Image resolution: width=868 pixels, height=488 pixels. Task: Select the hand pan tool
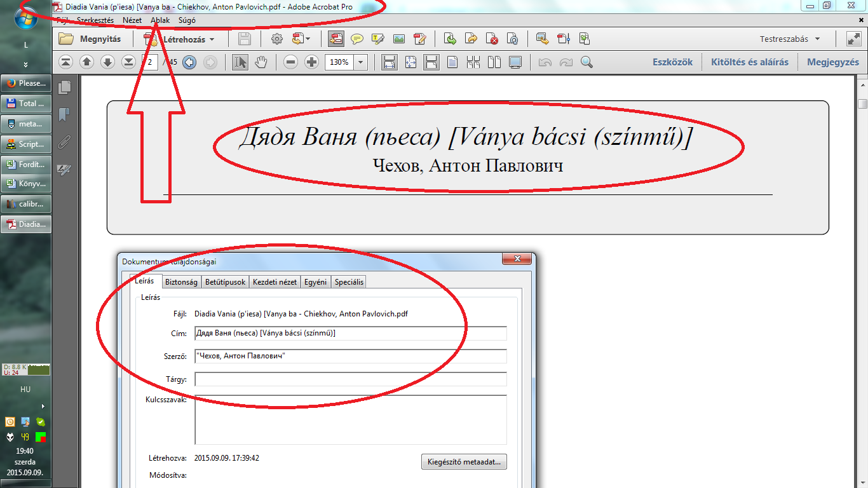click(x=261, y=62)
